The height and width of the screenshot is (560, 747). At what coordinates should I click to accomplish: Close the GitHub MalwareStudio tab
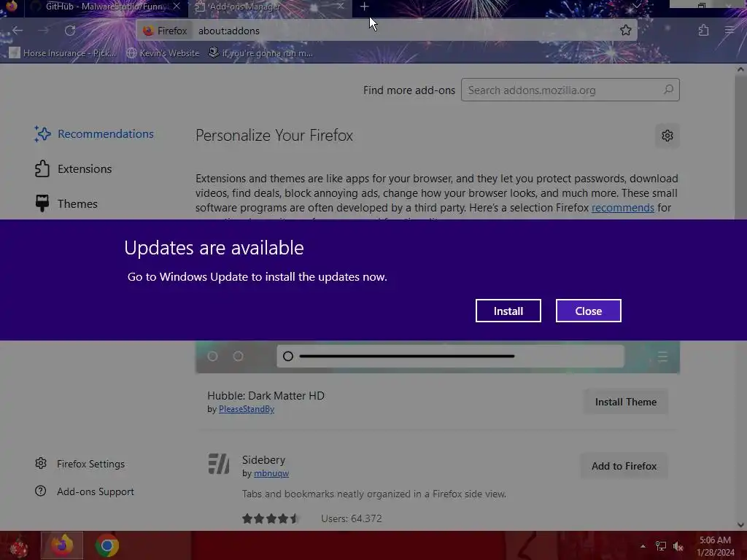[177, 6]
